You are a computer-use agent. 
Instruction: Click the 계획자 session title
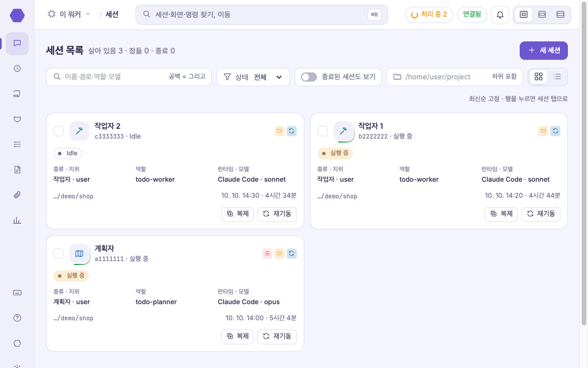click(105, 248)
